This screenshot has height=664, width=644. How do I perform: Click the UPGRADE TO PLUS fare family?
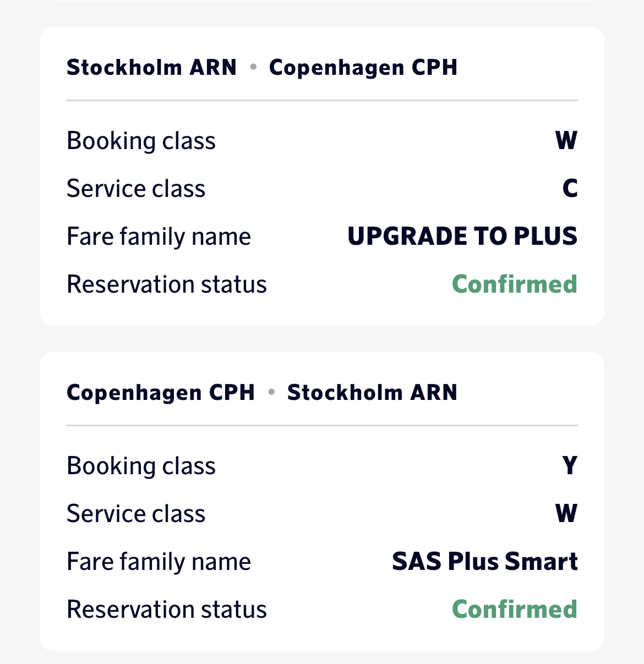[x=462, y=237]
